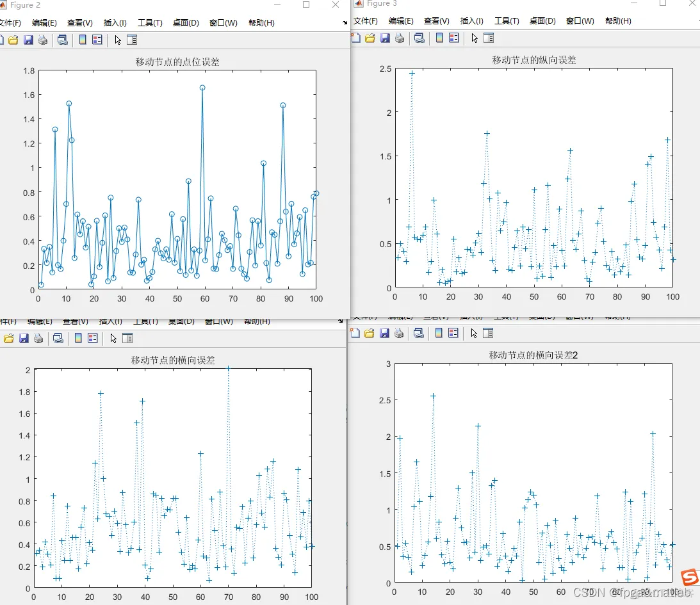Toggle Insert Legend in Figure 2 toolbar
This screenshot has height=605, width=700.
coord(97,40)
